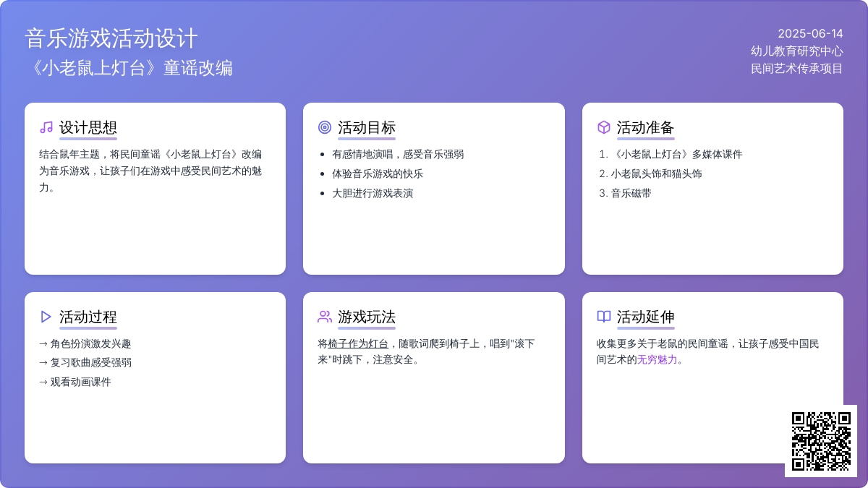Click the text 民间艺术传承项目
This screenshot has width=868, height=488.
(x=797, y=69)
